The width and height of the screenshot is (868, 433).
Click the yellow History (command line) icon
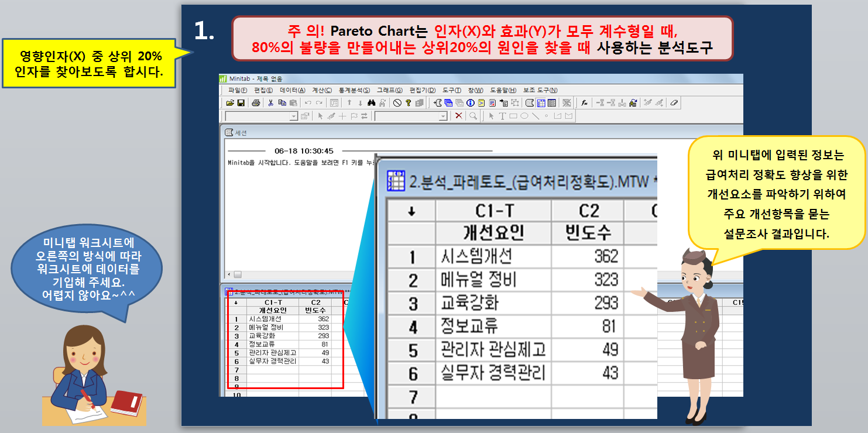[481, 102]
